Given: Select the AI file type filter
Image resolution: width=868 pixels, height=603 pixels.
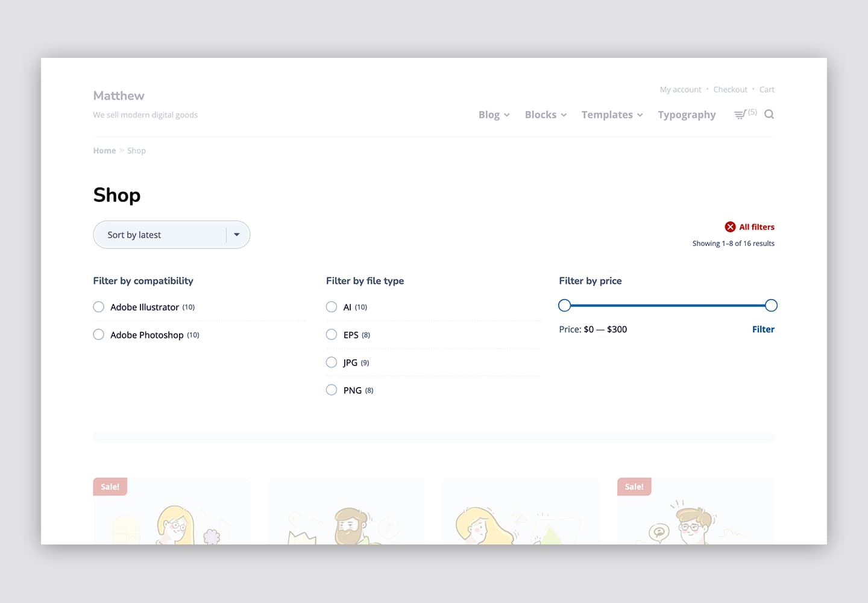Looking at the screenshot, I should point(332,307).
